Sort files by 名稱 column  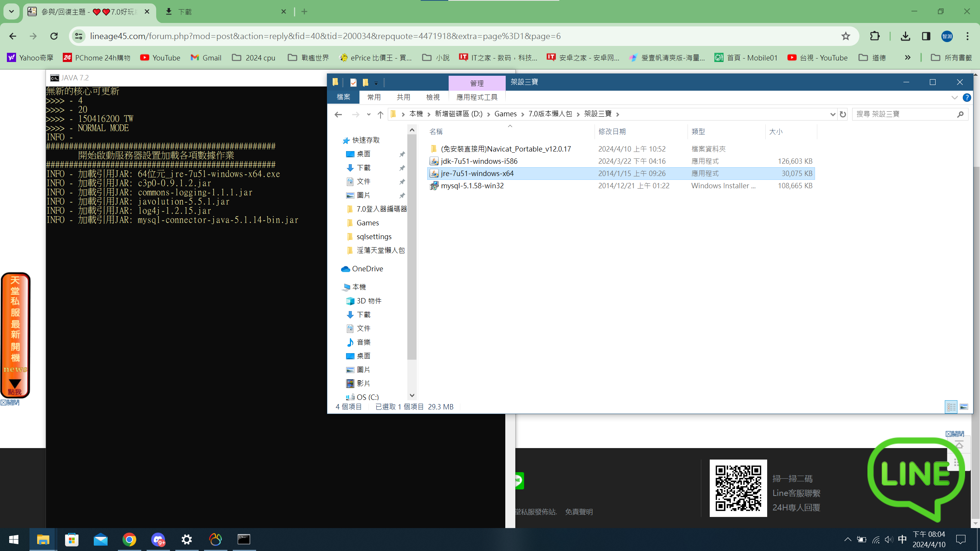coord(510,132)
